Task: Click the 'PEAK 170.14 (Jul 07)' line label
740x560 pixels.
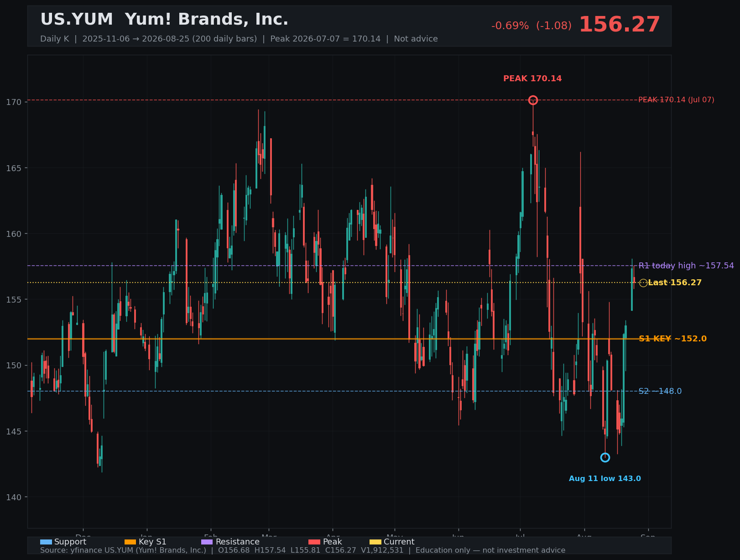Action: coord(676,100)
